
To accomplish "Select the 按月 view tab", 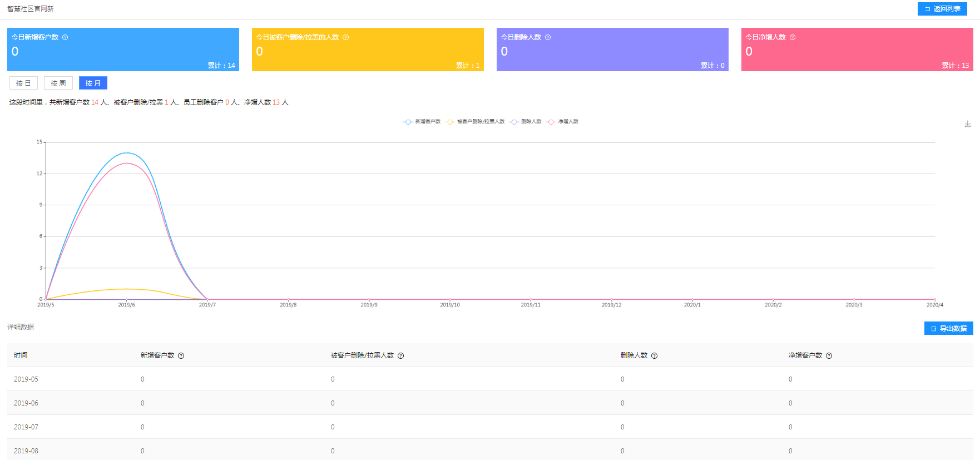I will tap(93, 83).
